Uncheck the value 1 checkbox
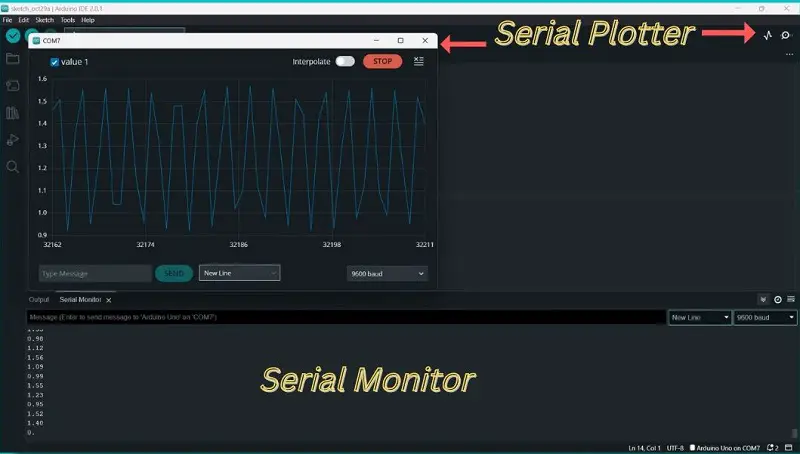Viewport: 800px width, 454px height. pos(55,62)
